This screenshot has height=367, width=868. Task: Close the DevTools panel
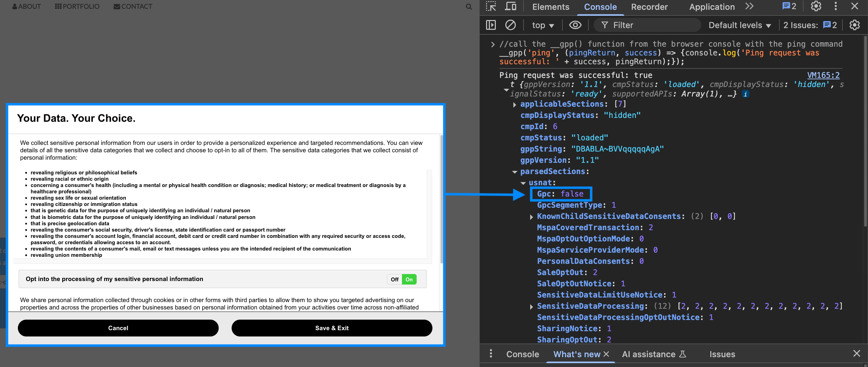click(855, 6)
